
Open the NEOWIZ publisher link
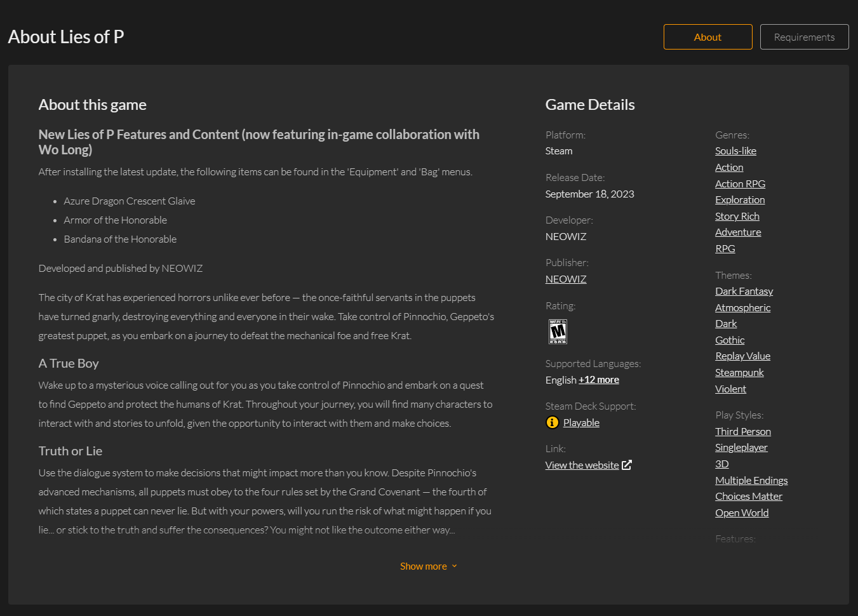click(566, 279)
